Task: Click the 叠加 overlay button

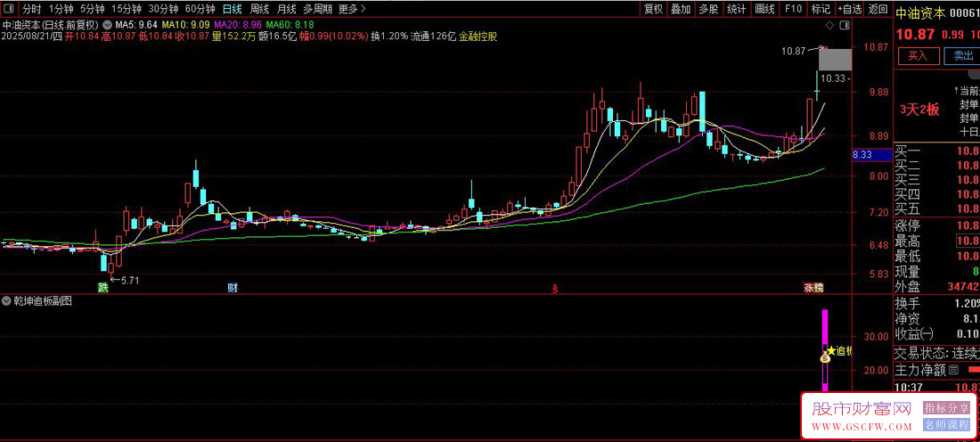Action: 681,9
